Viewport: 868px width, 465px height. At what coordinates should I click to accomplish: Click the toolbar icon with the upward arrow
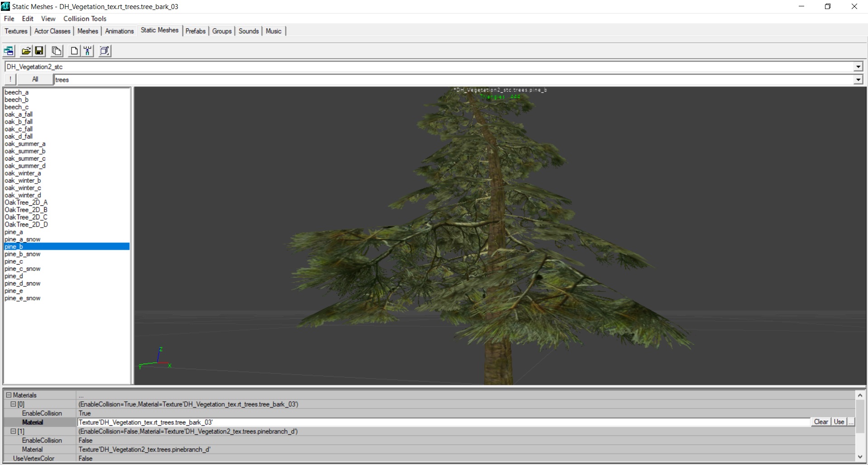tap(88, 51)
